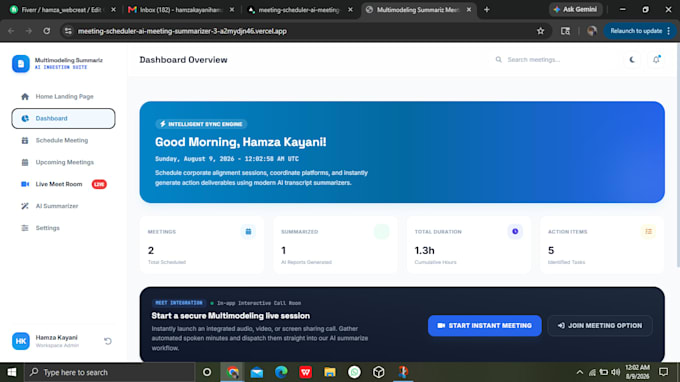Click the Intelligent Sync Engine badge
This screenshot has height=382, width=680.
[x=201, y=124]
